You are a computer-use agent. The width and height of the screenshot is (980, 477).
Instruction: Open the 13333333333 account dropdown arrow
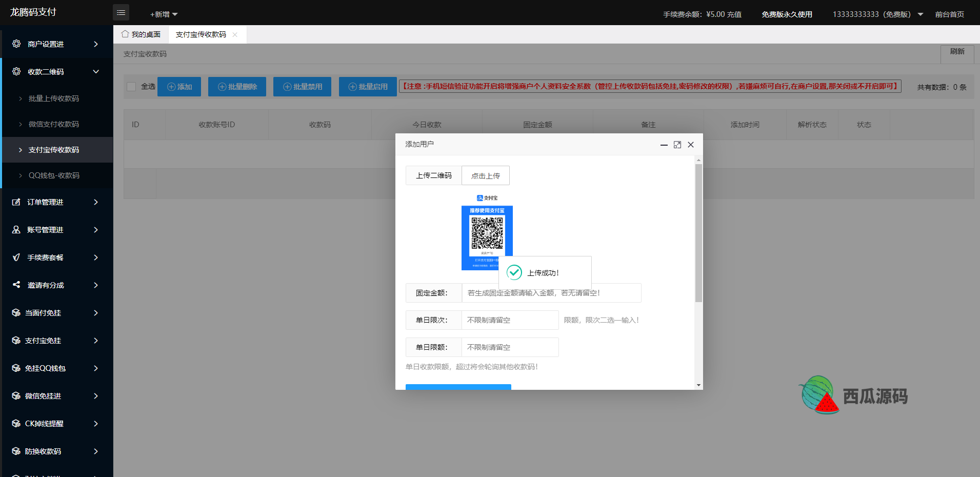click(x=921, y=14)
